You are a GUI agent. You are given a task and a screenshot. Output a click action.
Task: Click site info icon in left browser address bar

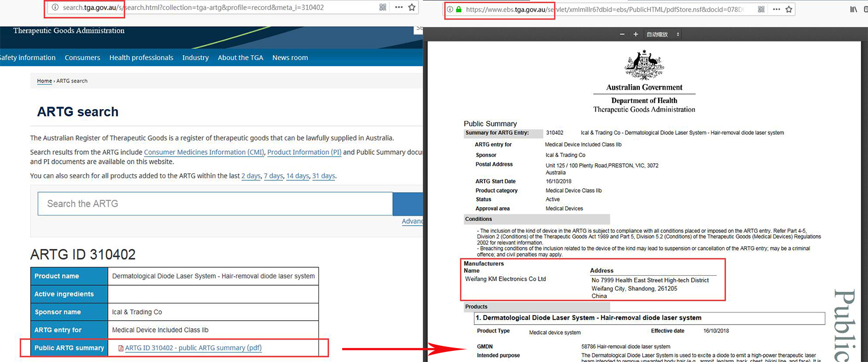tap(55, 8)
